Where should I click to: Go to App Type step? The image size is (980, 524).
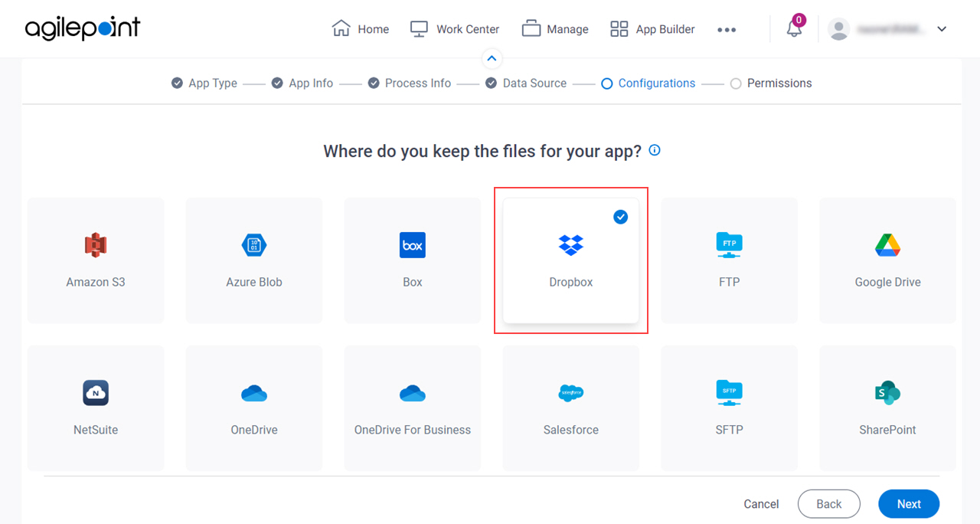(204, 84)
